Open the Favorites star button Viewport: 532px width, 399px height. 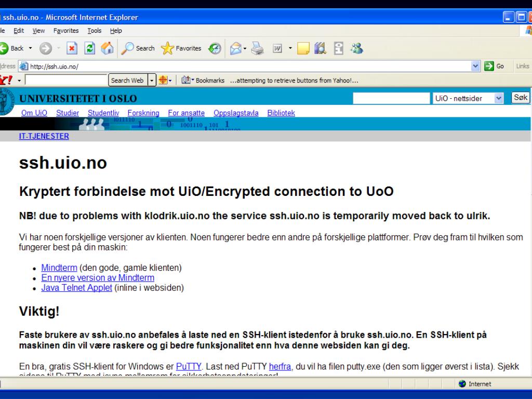pos(181,48)
